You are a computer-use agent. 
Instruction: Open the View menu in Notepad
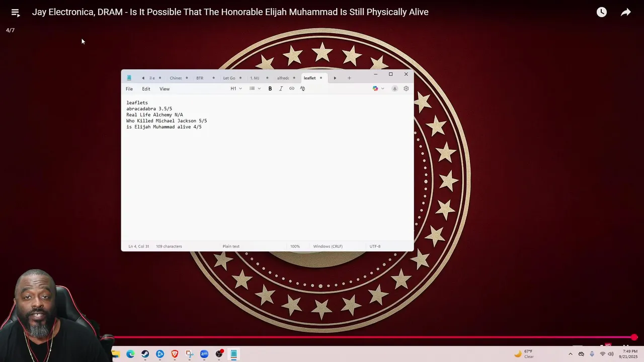[165, 89]
